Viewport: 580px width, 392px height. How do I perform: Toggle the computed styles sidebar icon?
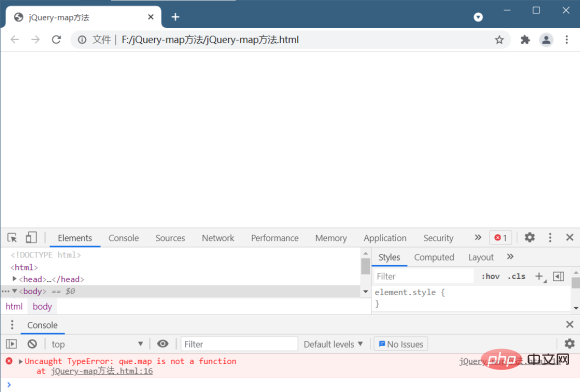pos(558,276)
